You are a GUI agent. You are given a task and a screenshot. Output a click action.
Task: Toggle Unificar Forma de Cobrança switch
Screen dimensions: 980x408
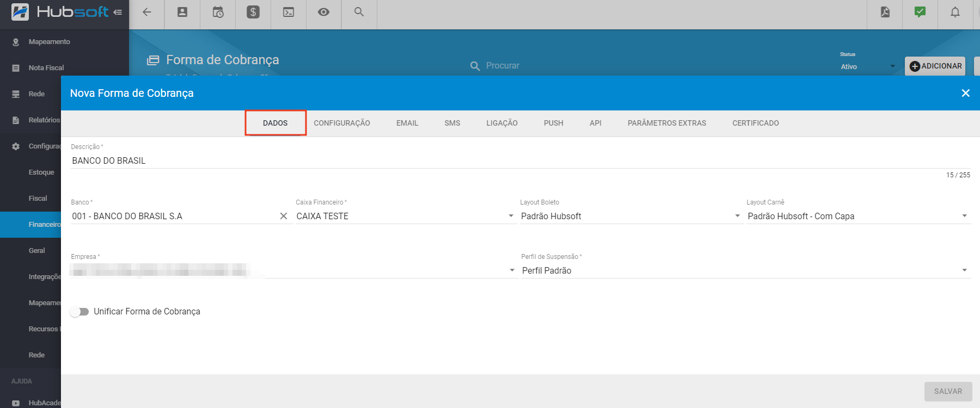click(x=79, y=312)
